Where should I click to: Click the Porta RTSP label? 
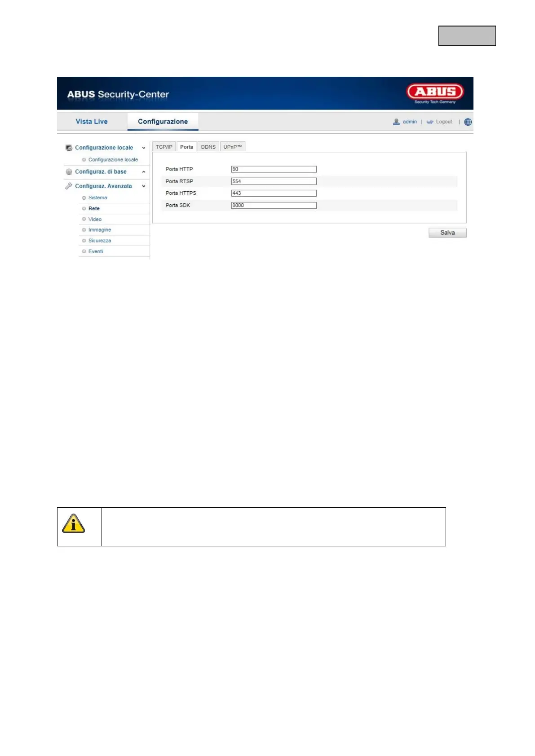[179, 181]
